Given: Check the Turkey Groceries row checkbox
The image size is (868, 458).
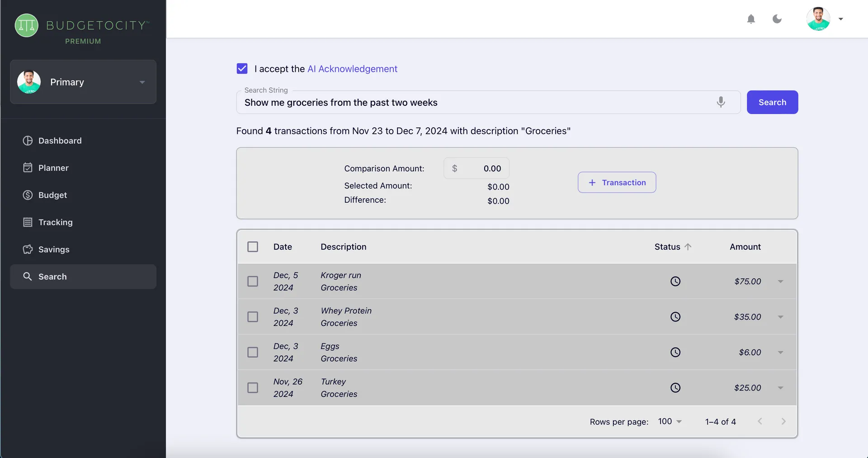Looking at the screenshot, I should point(253,387).
